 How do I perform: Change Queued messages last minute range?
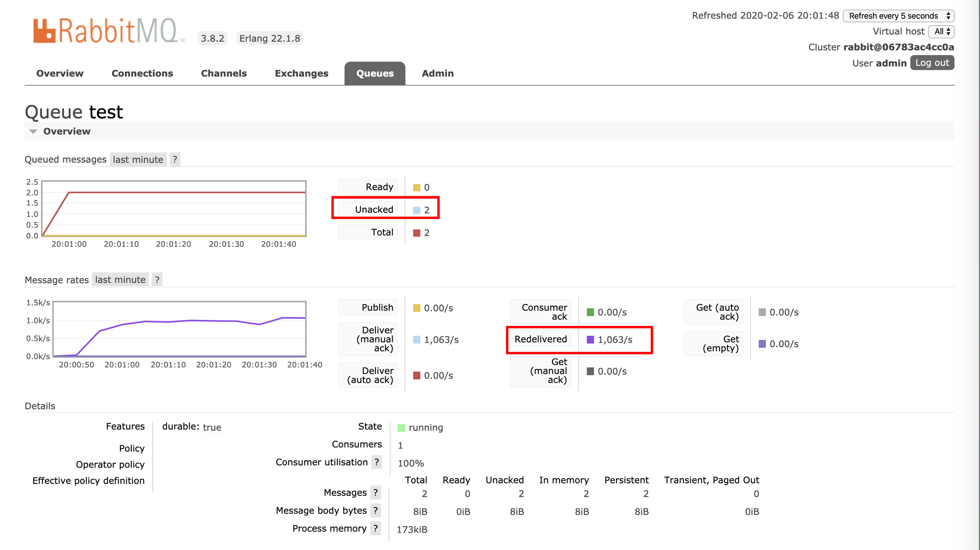click(138, 160)
